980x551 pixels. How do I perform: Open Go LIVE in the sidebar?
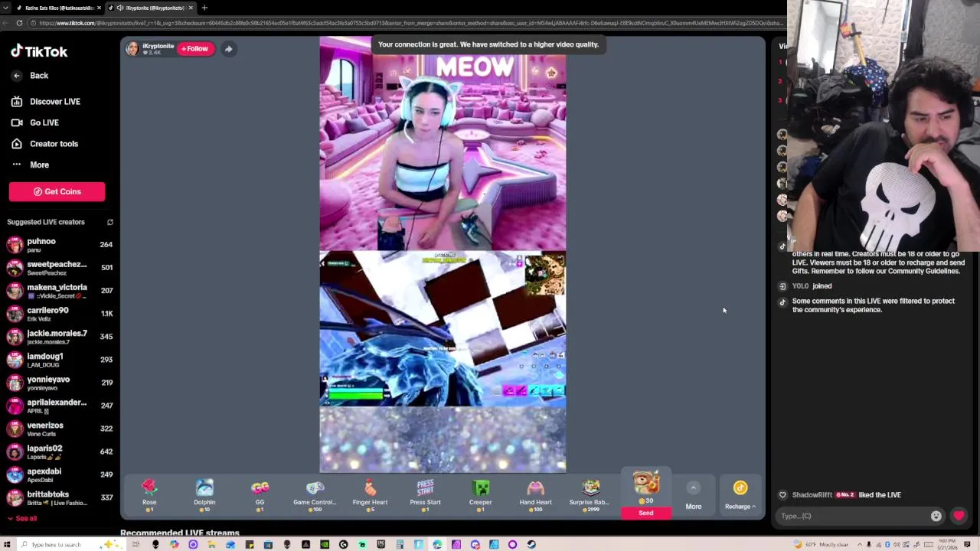35,122
